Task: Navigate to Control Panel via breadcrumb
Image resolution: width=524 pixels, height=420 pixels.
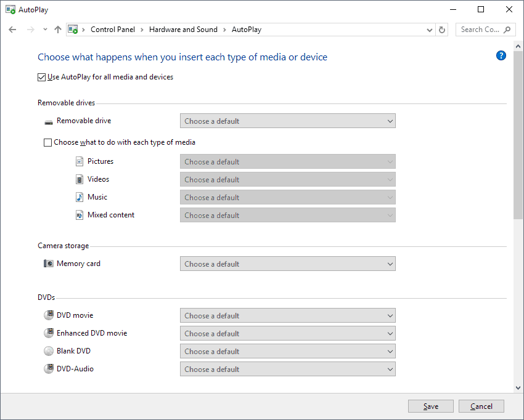Action: coord(113,29)
